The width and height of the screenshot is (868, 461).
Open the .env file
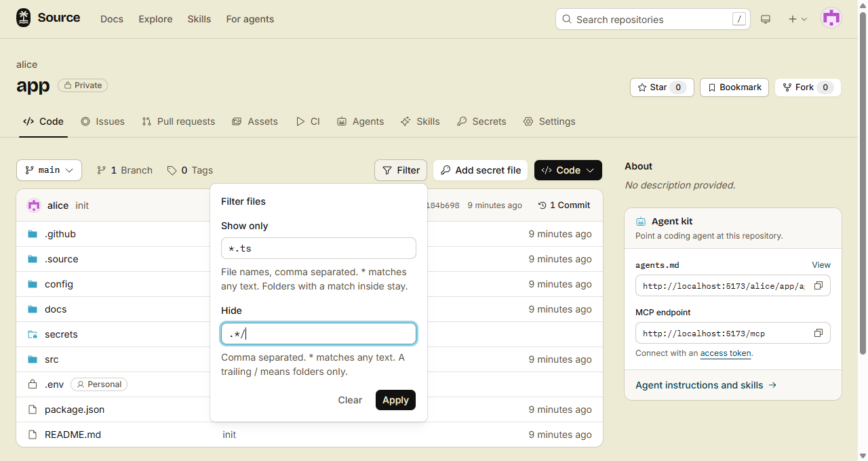(x=54, y=384)
